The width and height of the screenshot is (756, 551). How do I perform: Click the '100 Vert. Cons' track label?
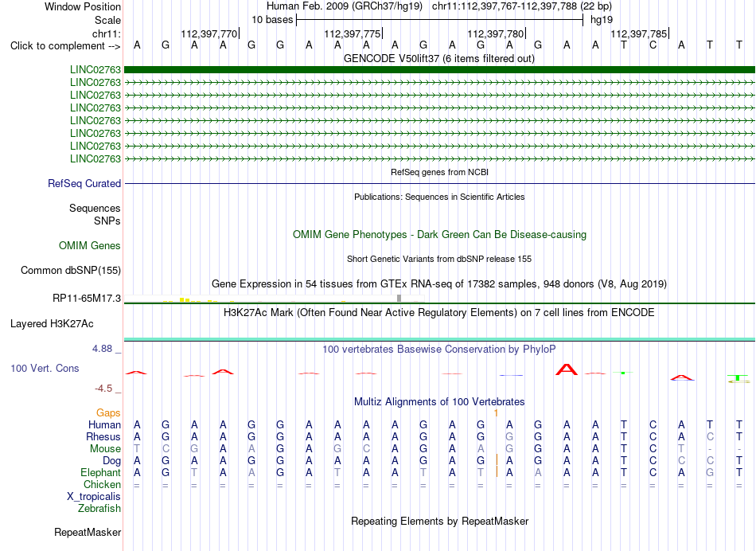[x=45, y=368]
